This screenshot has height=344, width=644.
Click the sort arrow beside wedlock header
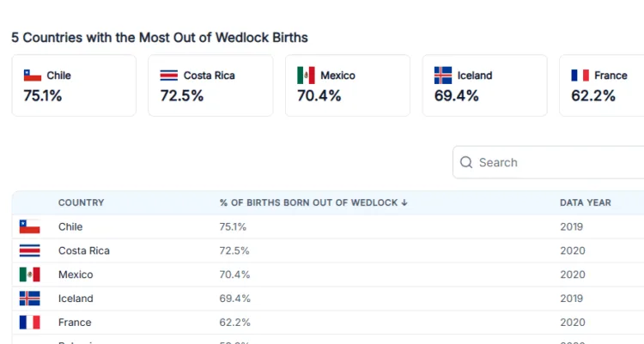tap(404, 203)
